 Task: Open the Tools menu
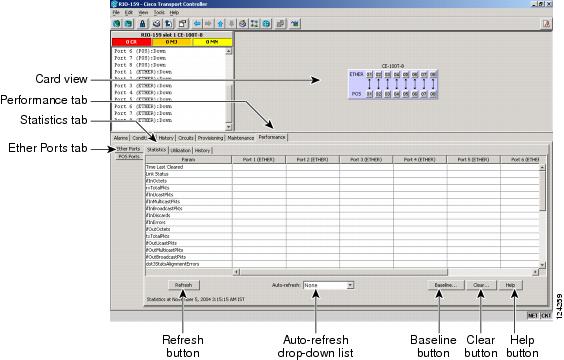point(159,12)
